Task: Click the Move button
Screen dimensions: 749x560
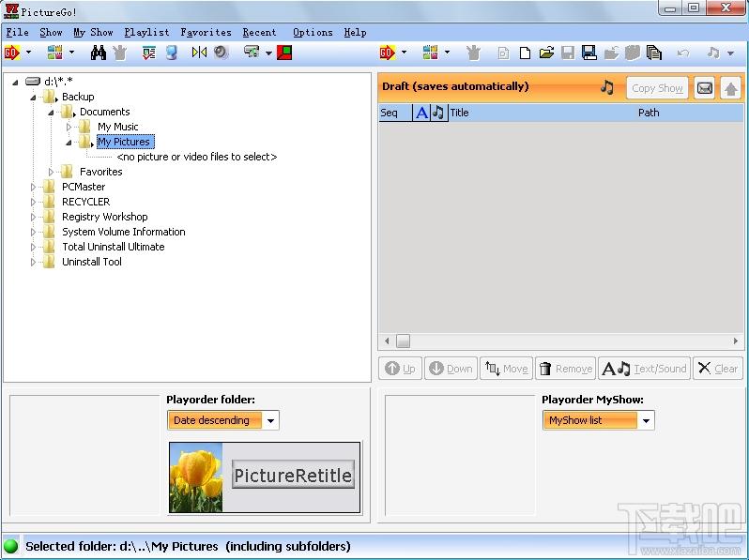Action: (x=506, y=369)
